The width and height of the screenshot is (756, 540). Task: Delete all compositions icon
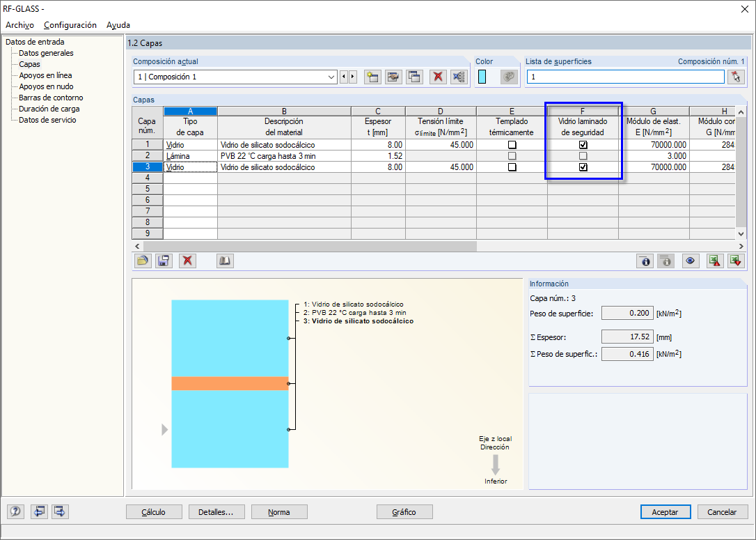[x=459, y=77]
